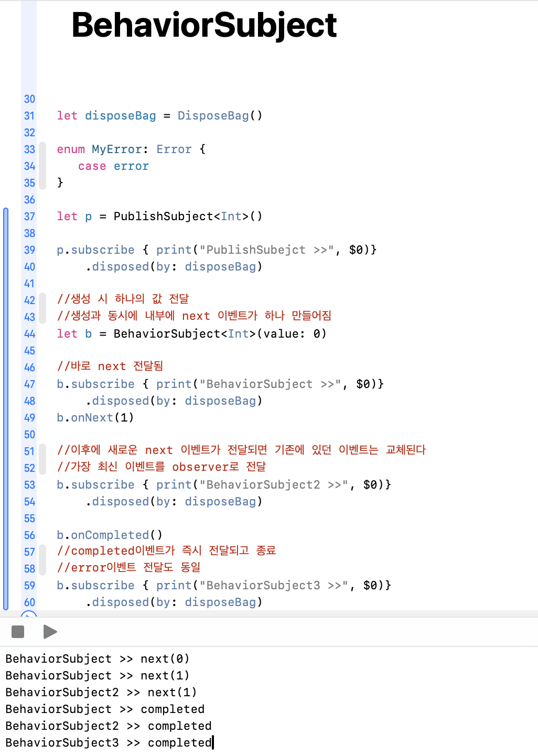Click the run playground play button
This screenshot has height=756, width=538.
(x=50, y=632)
